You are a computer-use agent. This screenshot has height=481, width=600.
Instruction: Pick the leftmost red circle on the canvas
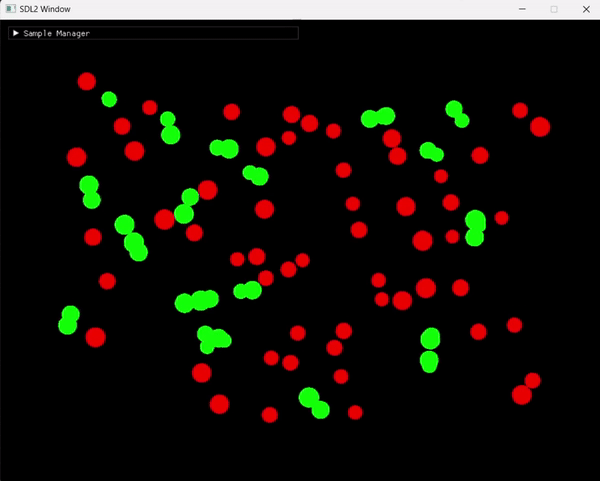click(77, 157)
